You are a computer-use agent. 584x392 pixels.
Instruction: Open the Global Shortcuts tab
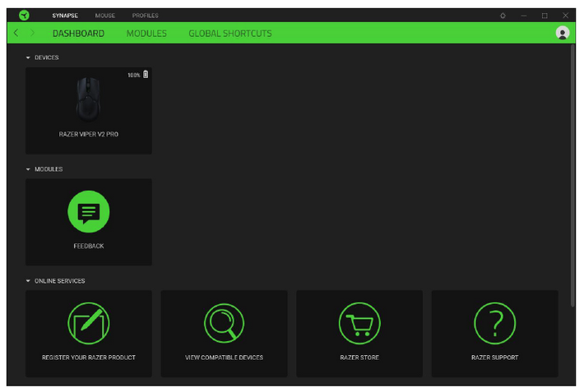point(230,33)
